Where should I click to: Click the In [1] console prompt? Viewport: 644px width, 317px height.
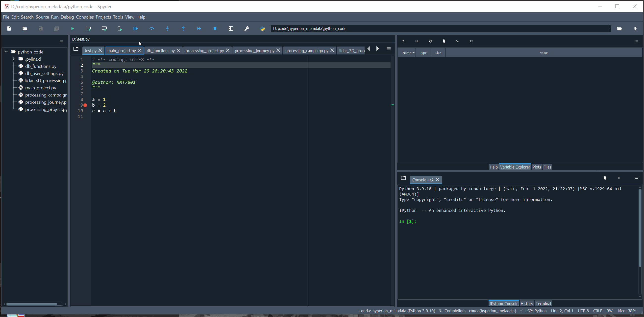tap(407, 221)
